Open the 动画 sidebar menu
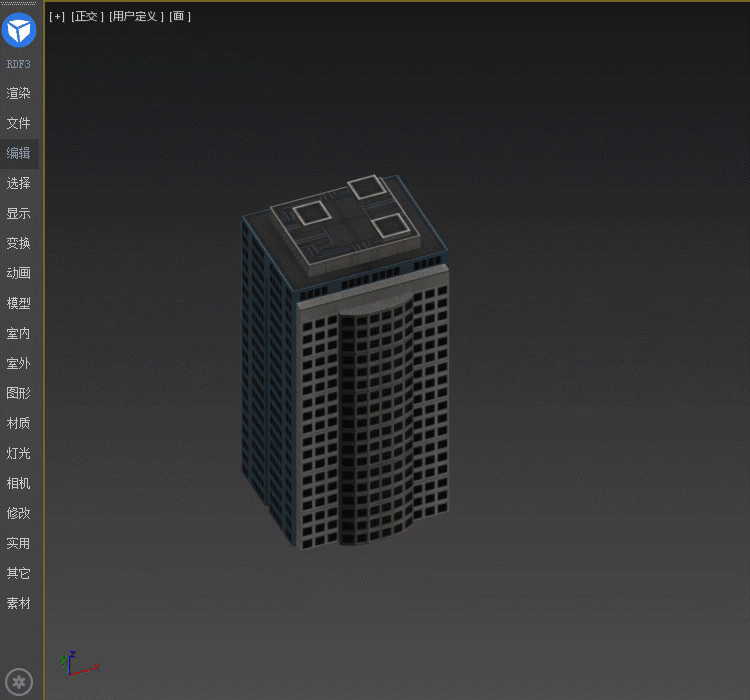 click(x=19, y=273)
